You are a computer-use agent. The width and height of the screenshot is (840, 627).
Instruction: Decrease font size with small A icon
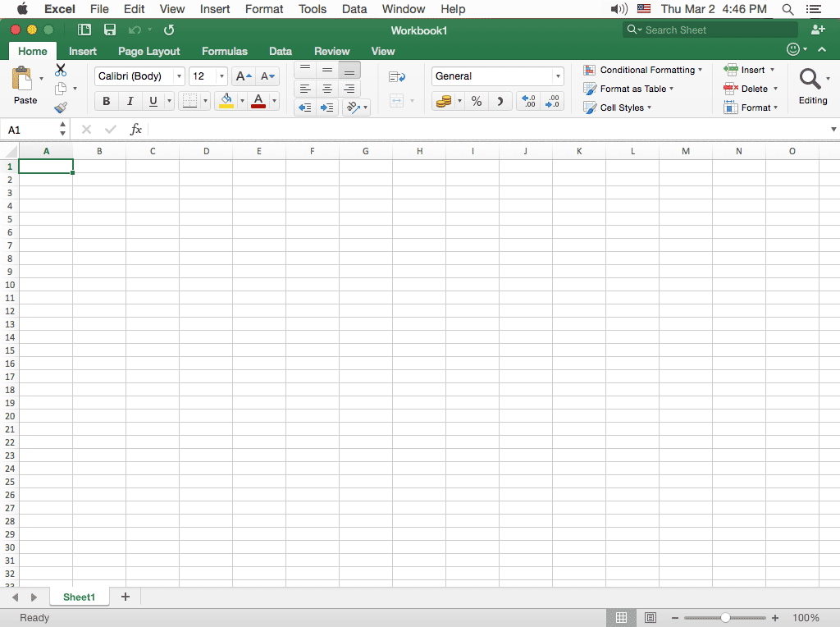pos(267,76)
